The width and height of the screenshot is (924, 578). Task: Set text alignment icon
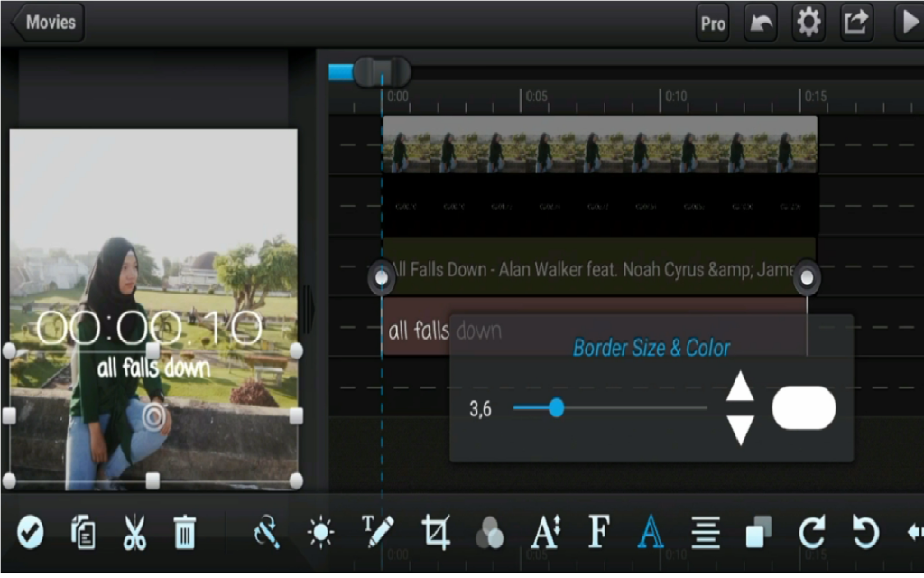(706, 532)
